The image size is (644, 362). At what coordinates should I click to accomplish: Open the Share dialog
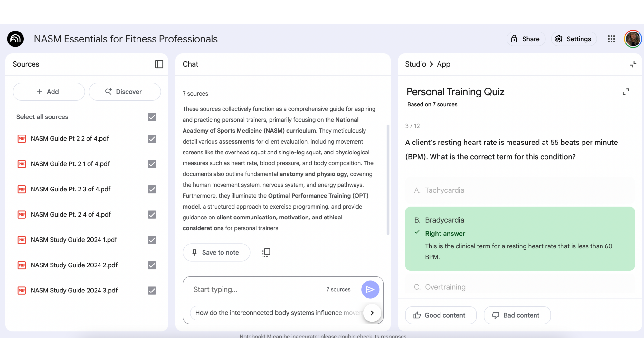tap(526, 39)
